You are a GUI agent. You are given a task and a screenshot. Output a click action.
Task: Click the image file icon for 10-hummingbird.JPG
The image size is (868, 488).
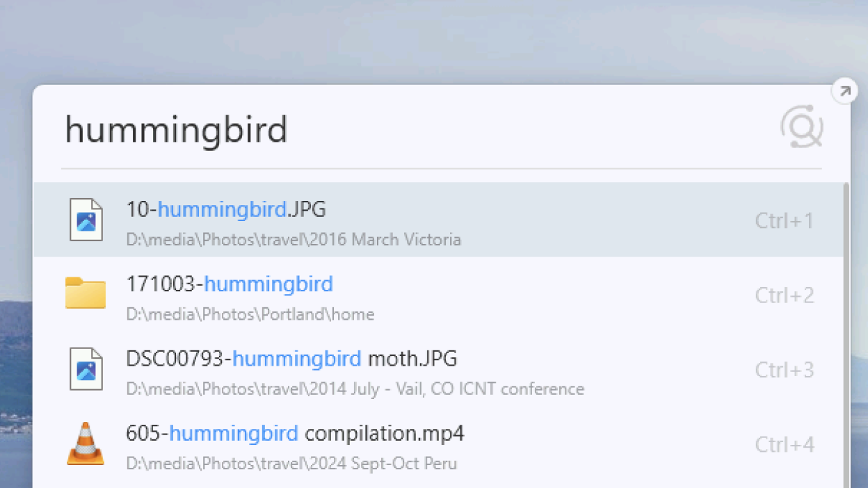86,220
